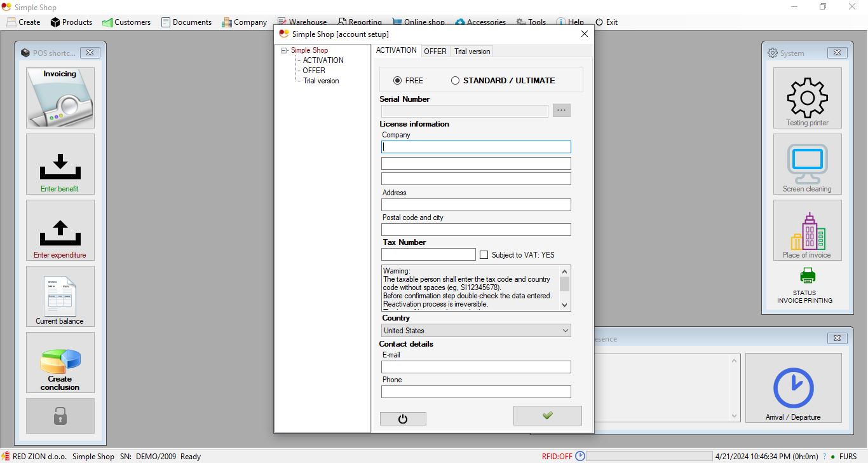Image resolution: width=868 pixels, height=463 pixels.
Task: Open Current balance shortcut
Action: tap(60, 296)
